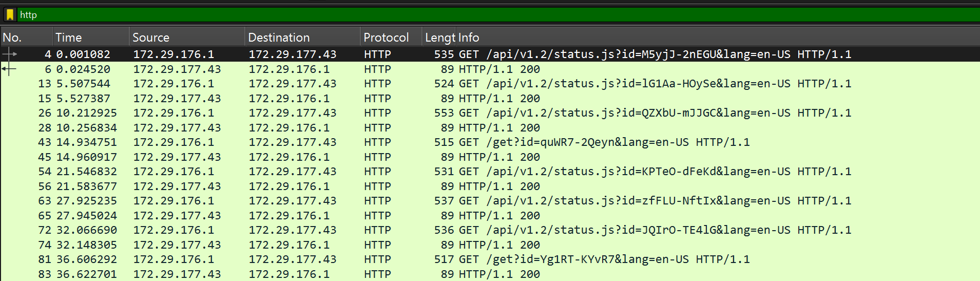Select packet 6 HTTP/1.1 200 response
The width and height of the screenshot is (980, 281).
tap(499, 69)
